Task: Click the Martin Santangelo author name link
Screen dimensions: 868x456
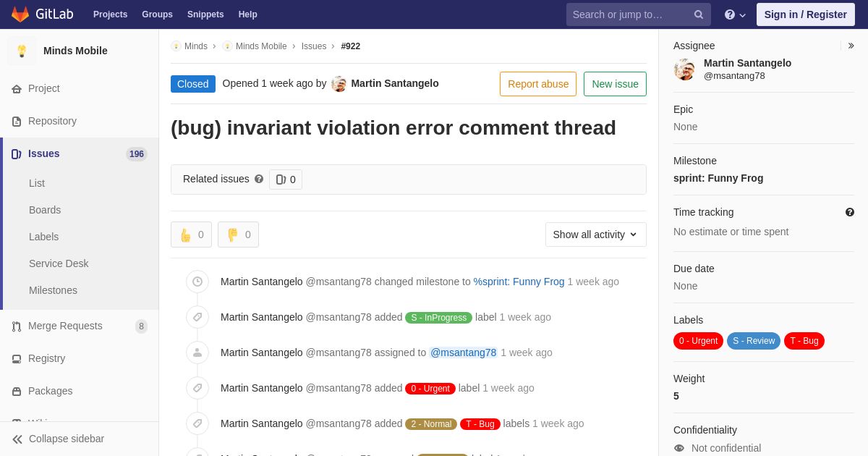Action: (x=395, y=83)
